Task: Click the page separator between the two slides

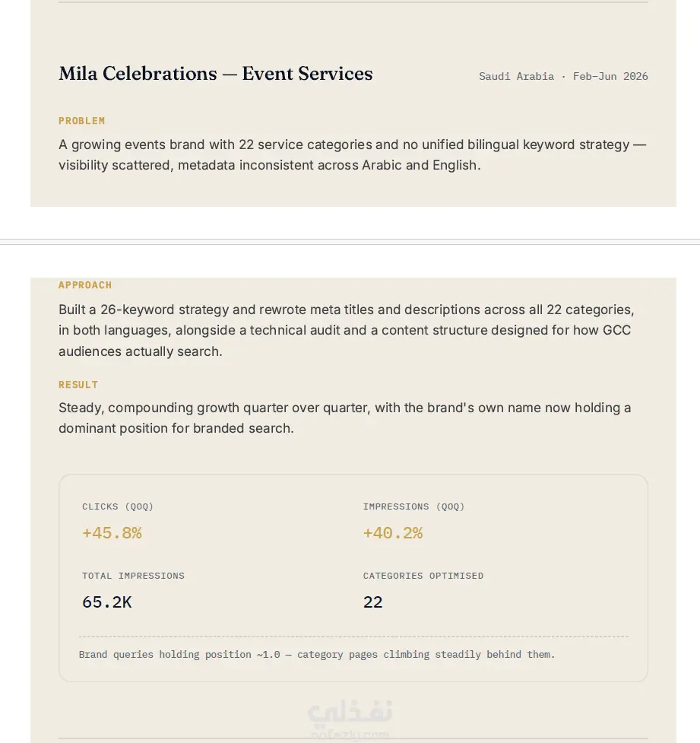Action: [350, 242]
